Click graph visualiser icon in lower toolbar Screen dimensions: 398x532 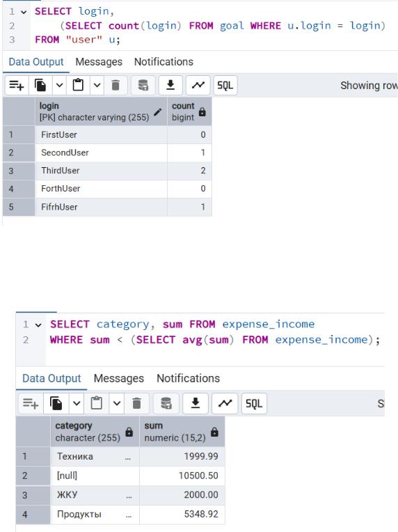click(x=225, y=403)
